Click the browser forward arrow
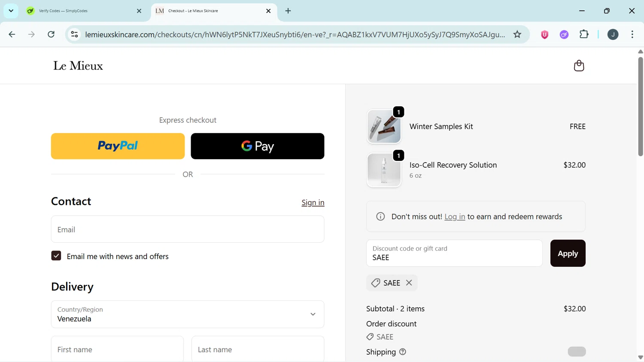This screenshot has width=644, height=362. click(x=31, y=34)
